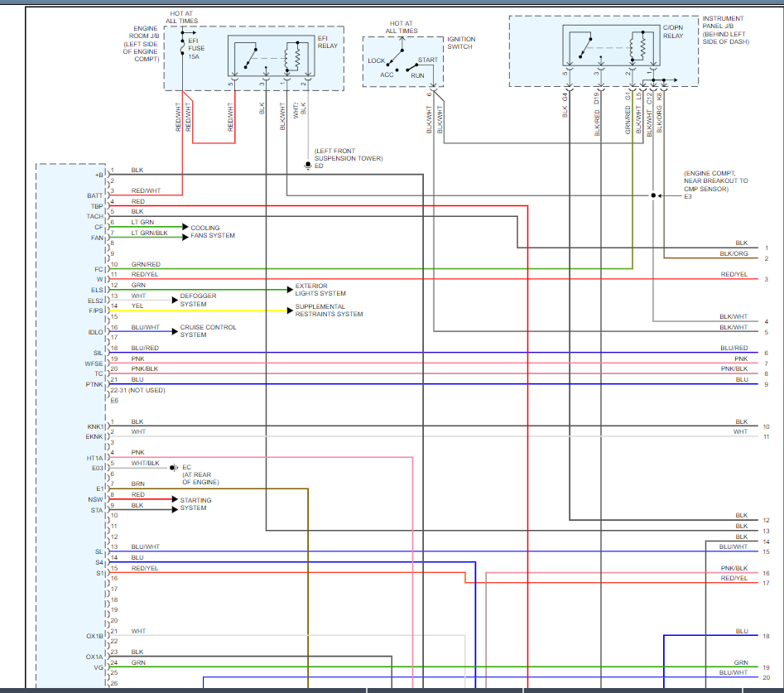Click HOT AT ALL TIMES above ignition switch
Screen dimensions: 784x693
click(x=401, y=27)
